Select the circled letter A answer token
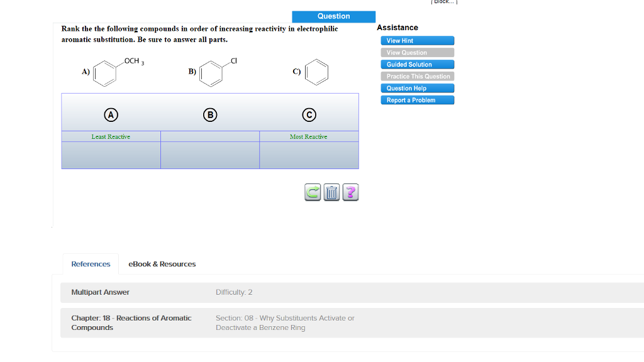The height and width of the screenshot is (362, 644). tap(111, 114)
